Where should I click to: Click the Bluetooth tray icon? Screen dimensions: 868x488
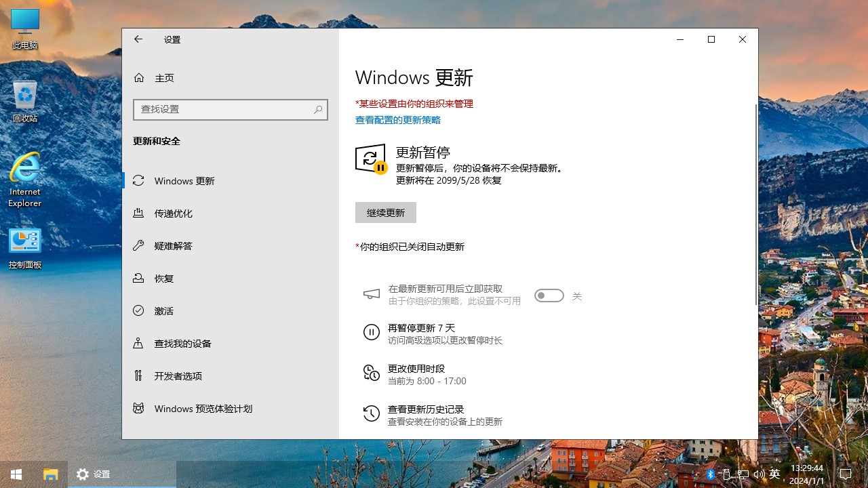coord(711,474)
